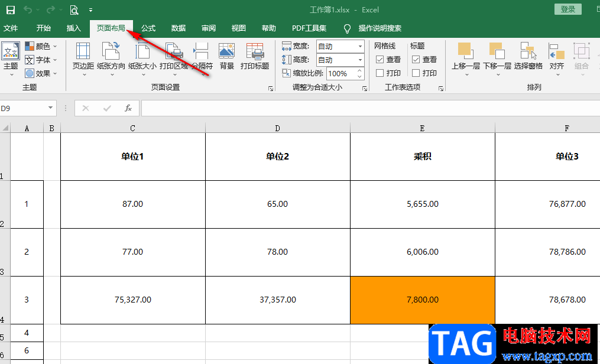Open the Themes (主题) gallery
600x364 pixels.
11,58
